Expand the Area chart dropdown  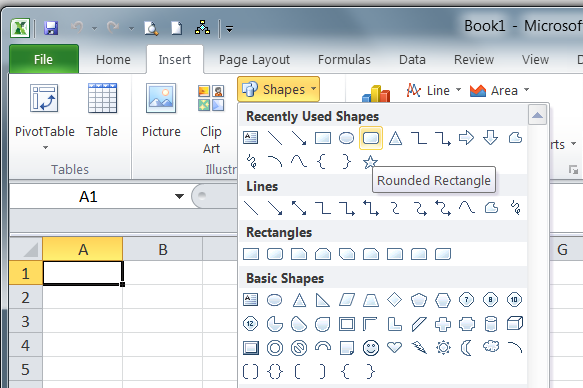tap(526, 90)
